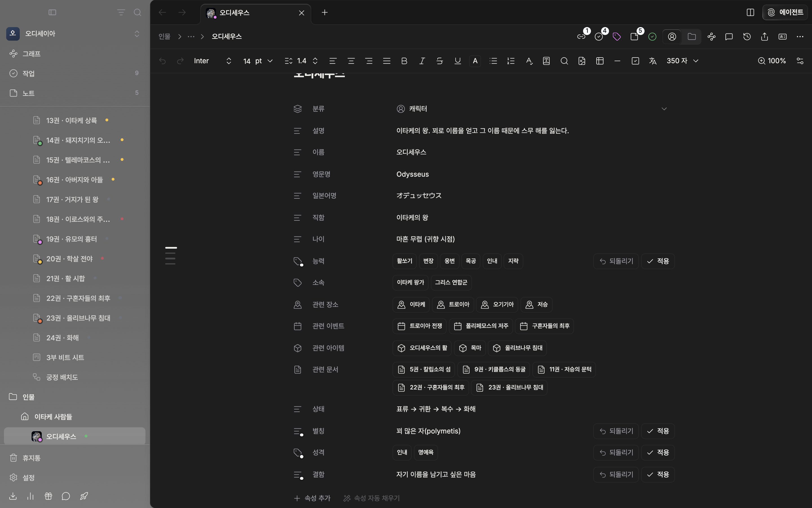Image resolution: width=812 pixels, height=508 pixels.
Task: Open the 에이전트 agent panel
Action: coord(785,12)
